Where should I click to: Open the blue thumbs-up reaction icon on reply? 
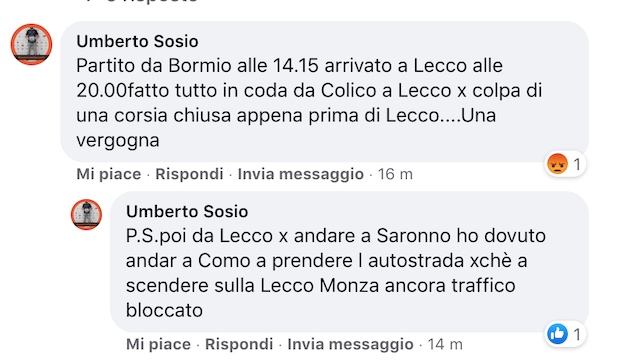click(557, 334)
